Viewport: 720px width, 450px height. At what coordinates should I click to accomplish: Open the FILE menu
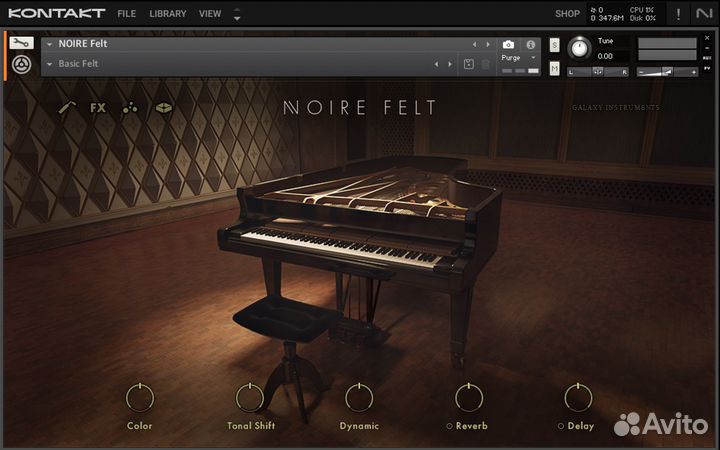126,14
